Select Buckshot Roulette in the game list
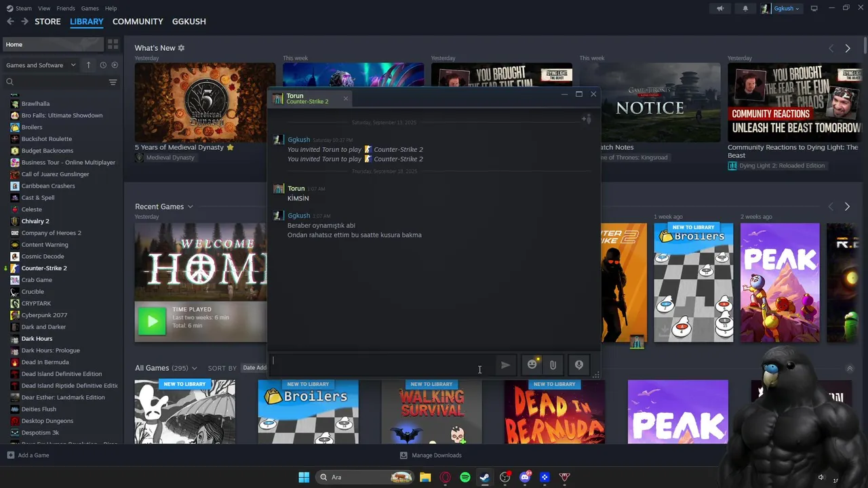This screenshot has height=488, width=868. pos(46,139)
